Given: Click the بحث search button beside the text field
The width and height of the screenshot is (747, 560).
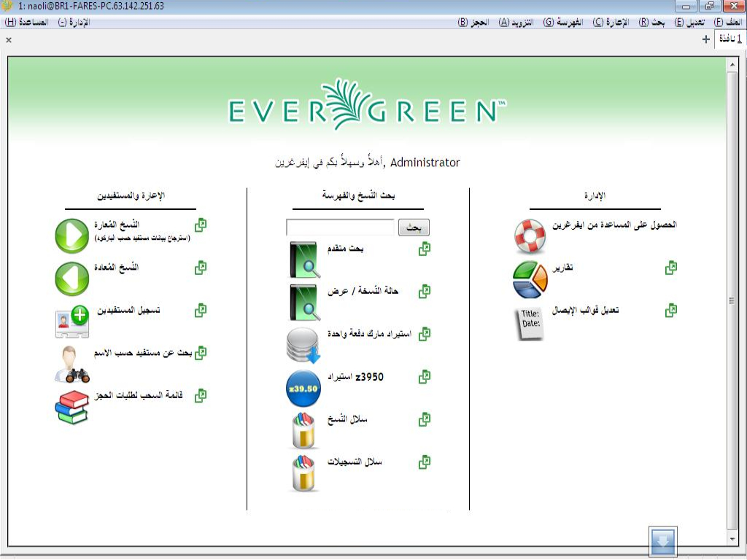Looking at the screenshot, I should [414, 227].
